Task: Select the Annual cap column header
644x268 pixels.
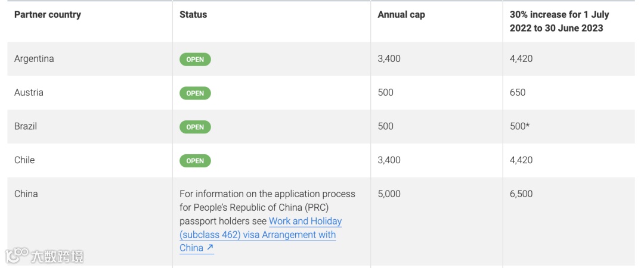Action: tap(401, 15)
